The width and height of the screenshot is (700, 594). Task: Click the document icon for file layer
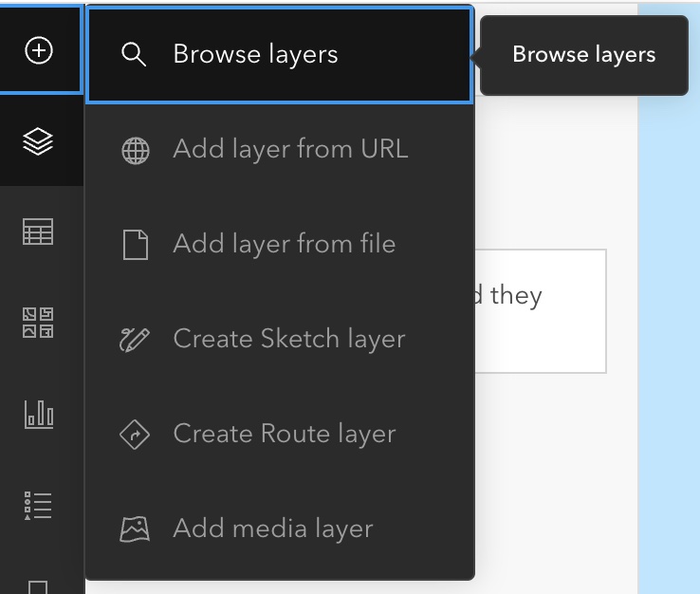(135, 245)
